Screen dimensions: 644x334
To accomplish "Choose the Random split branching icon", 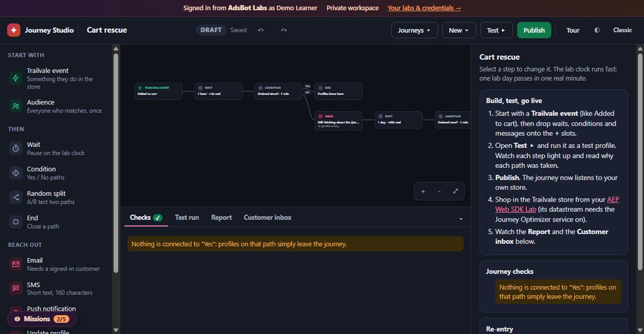I will tap(16, 198).
